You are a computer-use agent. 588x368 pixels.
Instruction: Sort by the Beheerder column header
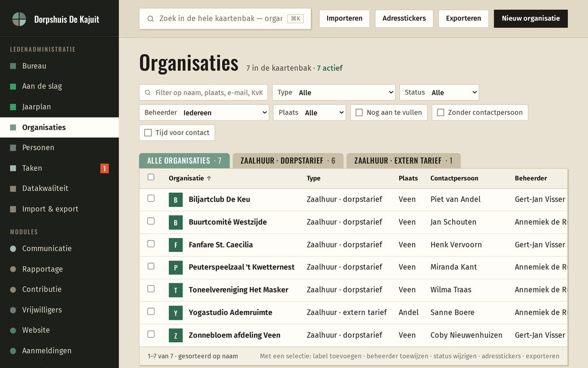click(x=531, y=178)
